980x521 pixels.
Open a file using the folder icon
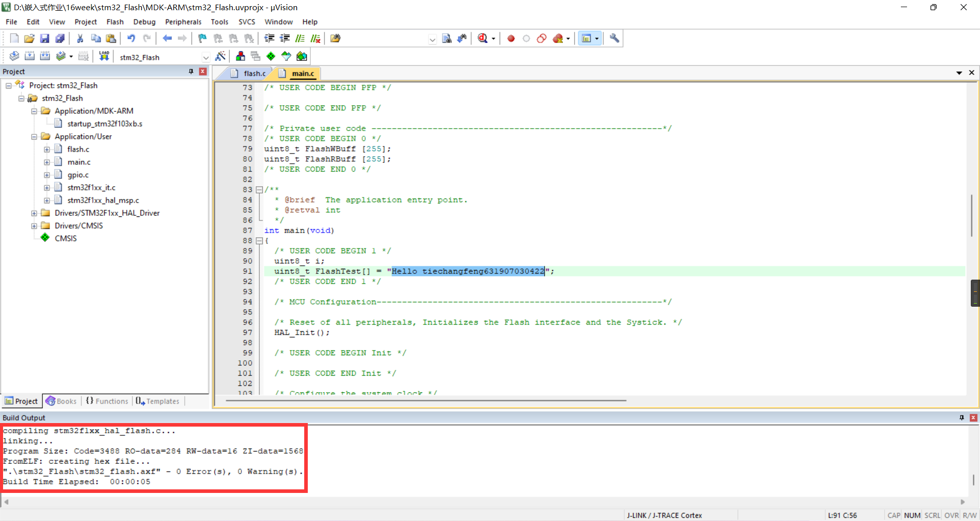(x=29, y=38)
